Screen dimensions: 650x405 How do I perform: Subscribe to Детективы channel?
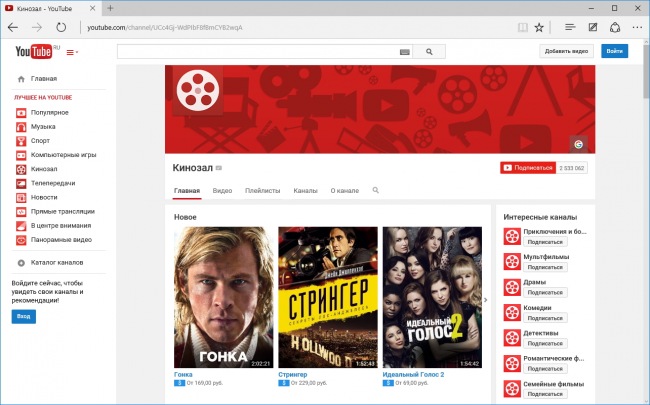pos(545,343)
